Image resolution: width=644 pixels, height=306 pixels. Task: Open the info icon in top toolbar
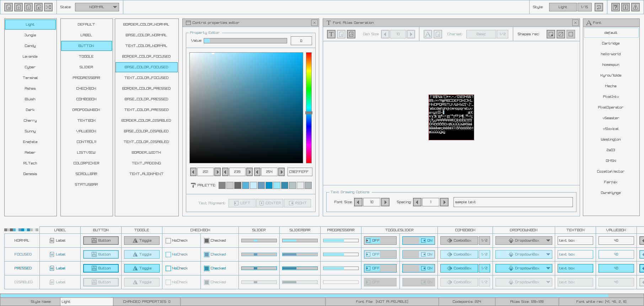626,7
